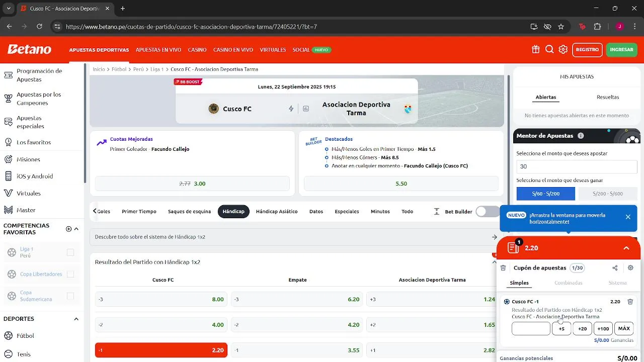Go to Perú in the breadcrumb

coord(138,69)
